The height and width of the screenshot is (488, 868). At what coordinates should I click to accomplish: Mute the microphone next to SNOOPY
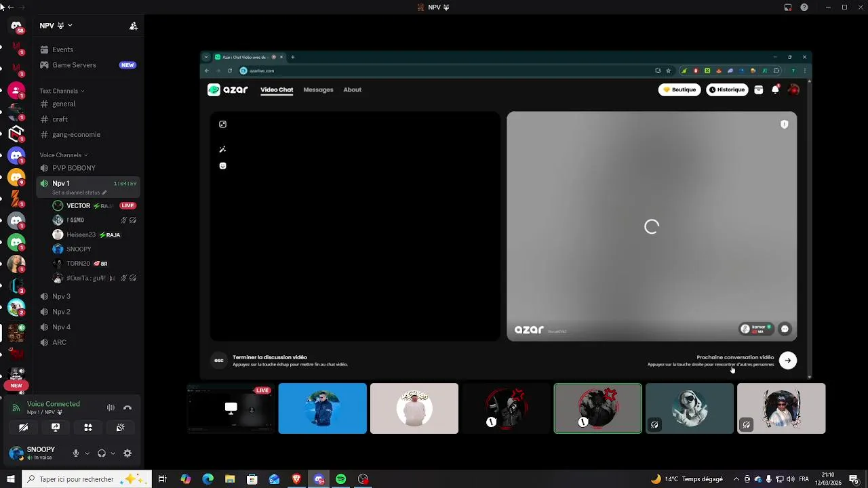coord(76,453)
